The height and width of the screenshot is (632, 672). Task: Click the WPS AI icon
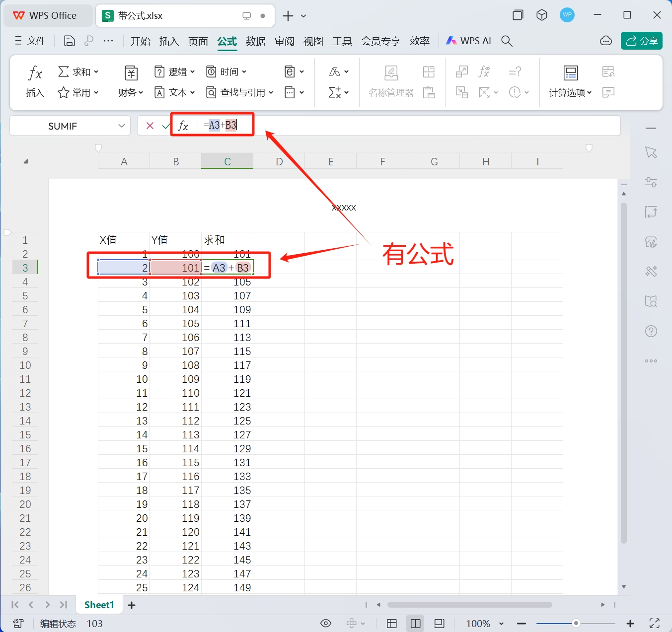467,41
